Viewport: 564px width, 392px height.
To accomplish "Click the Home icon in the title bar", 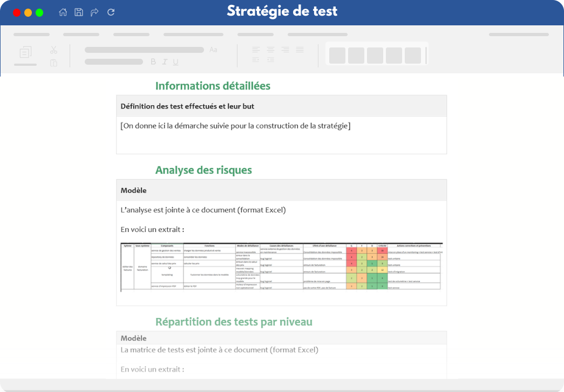I will coord(63,11).
